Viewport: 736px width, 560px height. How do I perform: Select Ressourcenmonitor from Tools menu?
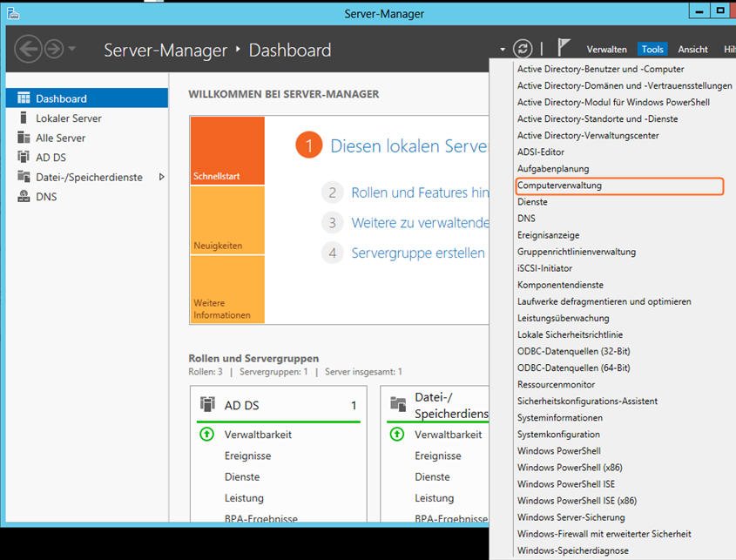point(556,384)
